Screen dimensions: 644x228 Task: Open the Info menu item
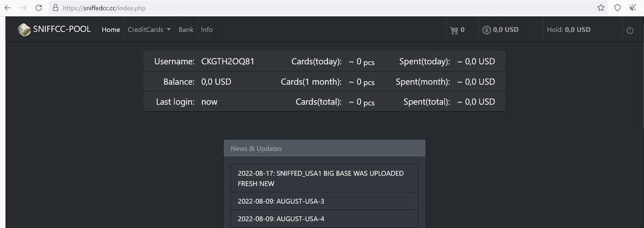[207, 30]
